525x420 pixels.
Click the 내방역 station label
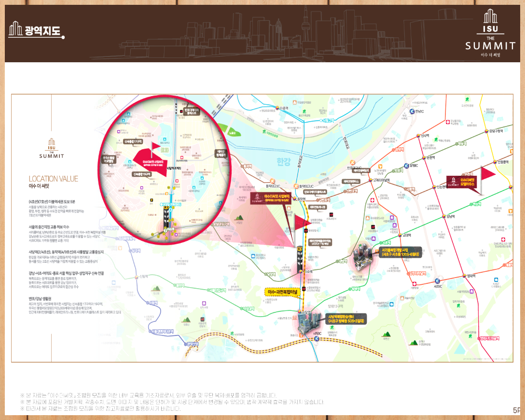pyautogui.click(x=343, y=261)
